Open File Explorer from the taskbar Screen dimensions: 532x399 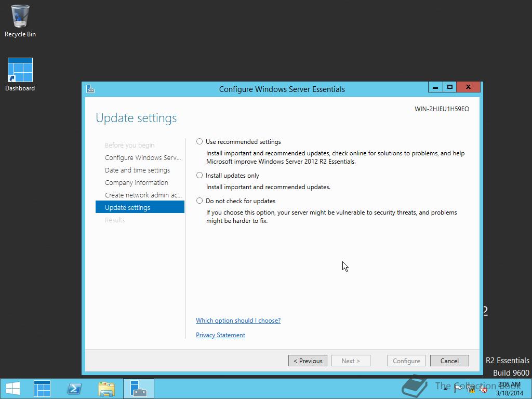[107, 389]
